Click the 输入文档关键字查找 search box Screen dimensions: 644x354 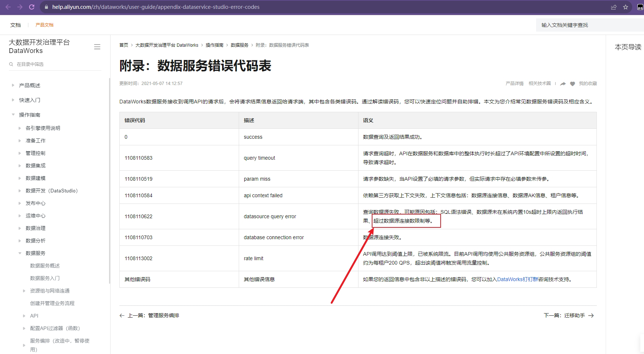point(590,25)
